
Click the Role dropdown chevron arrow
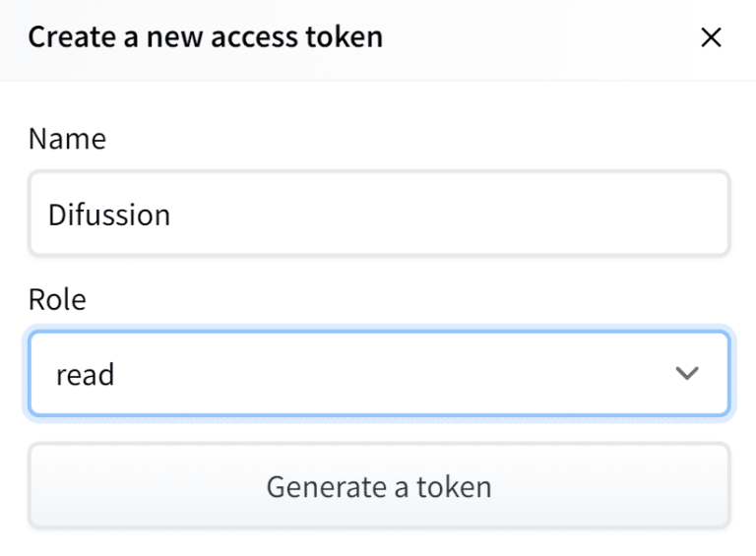686,374
